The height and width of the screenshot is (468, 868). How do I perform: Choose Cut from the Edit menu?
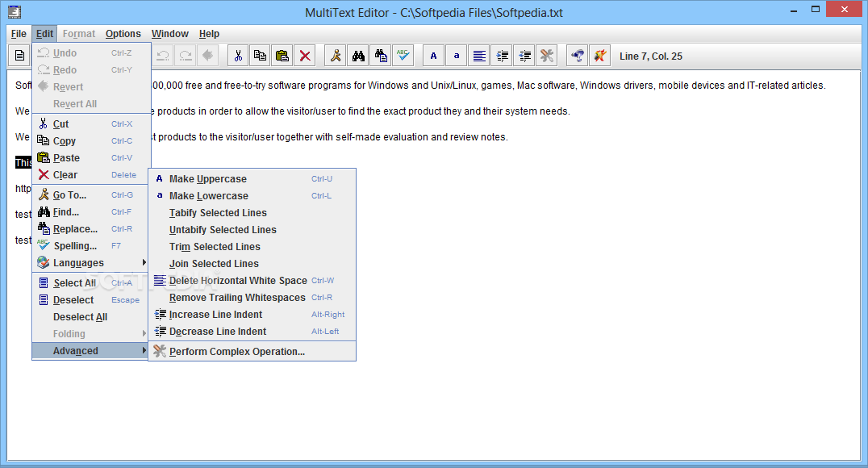(91, 124)
